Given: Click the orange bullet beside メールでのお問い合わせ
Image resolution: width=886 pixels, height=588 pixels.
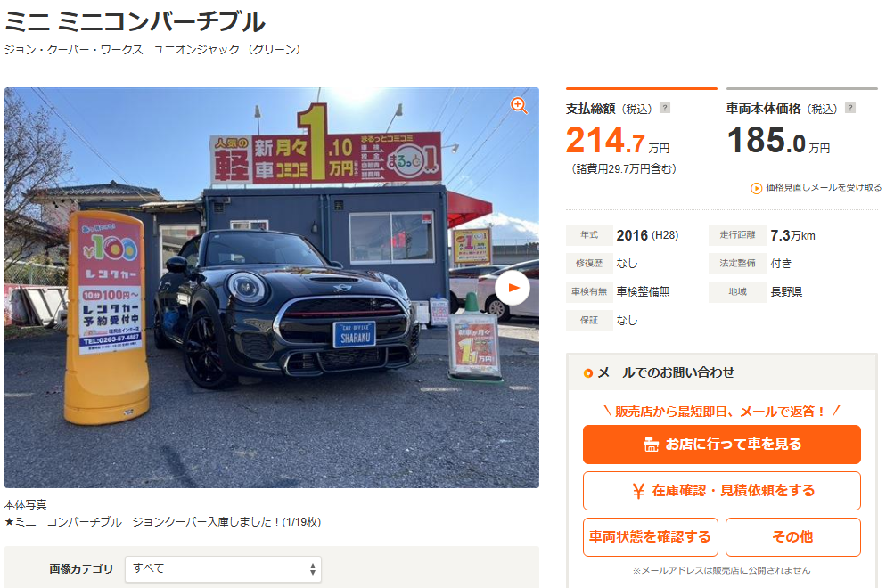Looking at the screenshot, I should click(x=587, y=372).
